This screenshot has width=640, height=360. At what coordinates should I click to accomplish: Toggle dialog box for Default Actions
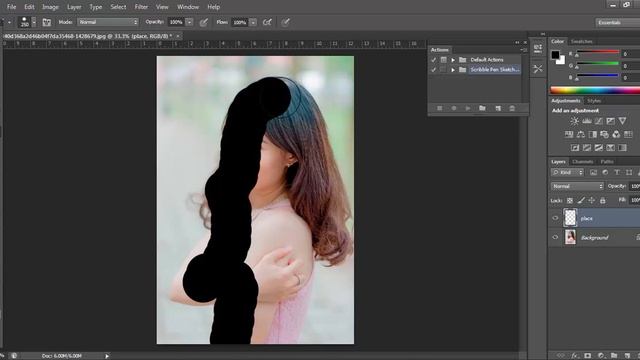point(443,60)
